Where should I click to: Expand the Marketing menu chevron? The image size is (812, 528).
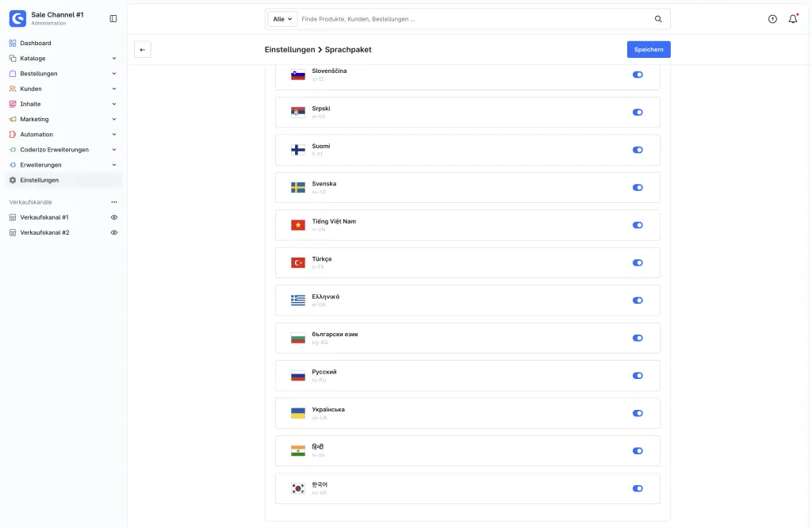tap(114, 119)
